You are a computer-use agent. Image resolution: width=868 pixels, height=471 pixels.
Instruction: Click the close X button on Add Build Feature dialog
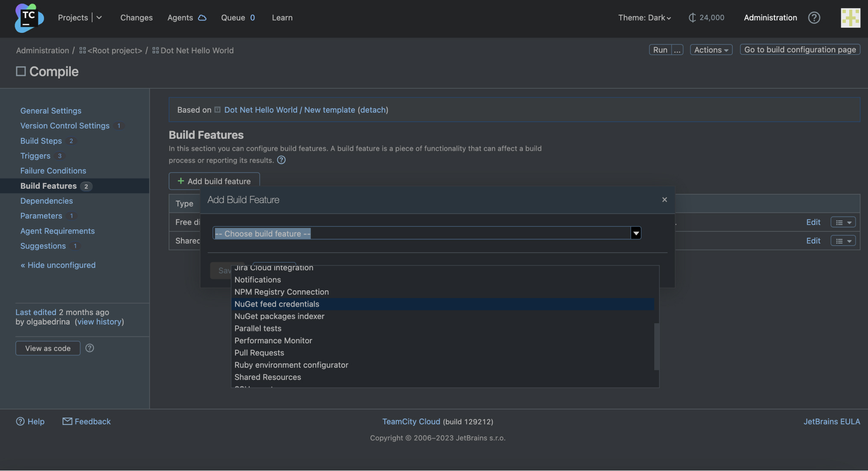pyautogui.click(x=664, y=199)
